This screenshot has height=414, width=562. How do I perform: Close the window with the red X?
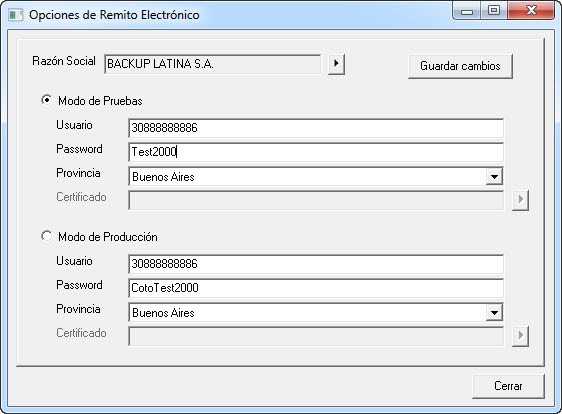[531, 11]
